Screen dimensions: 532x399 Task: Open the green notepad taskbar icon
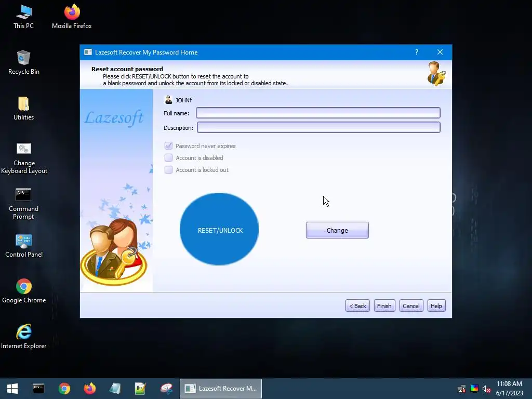pos(140,389)
